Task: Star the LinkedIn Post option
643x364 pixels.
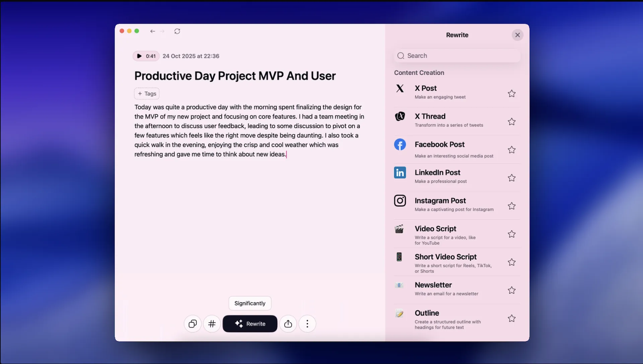Action: tap(511, 178)
